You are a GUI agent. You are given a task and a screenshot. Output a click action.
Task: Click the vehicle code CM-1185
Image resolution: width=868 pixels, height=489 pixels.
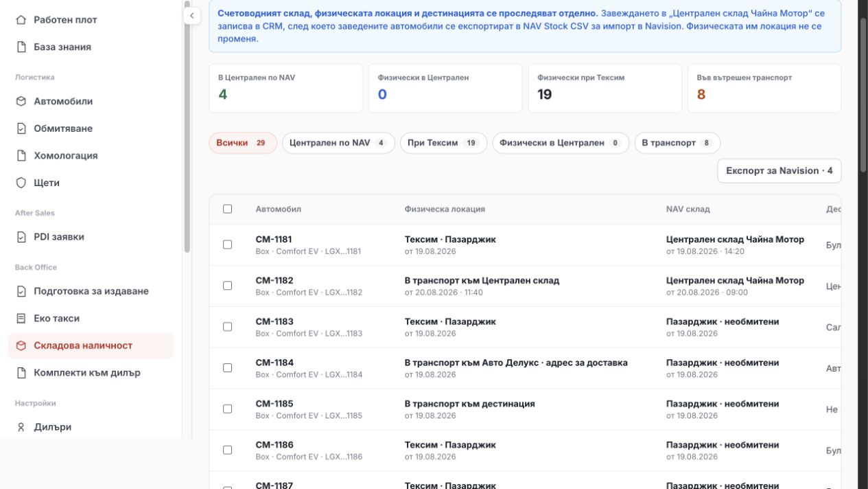point(274,405)
